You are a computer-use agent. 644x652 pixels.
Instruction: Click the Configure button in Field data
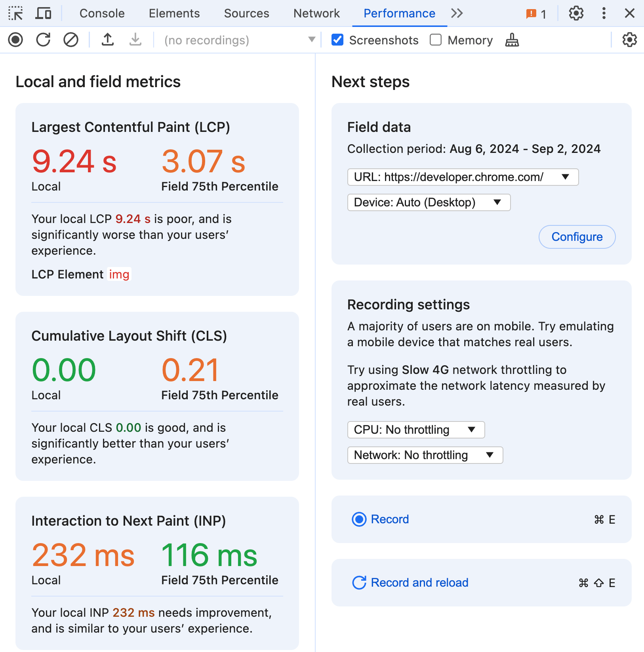(x=577, y=237)
